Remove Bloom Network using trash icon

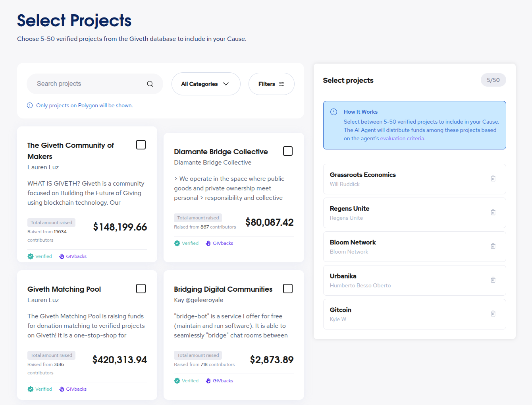493,246
